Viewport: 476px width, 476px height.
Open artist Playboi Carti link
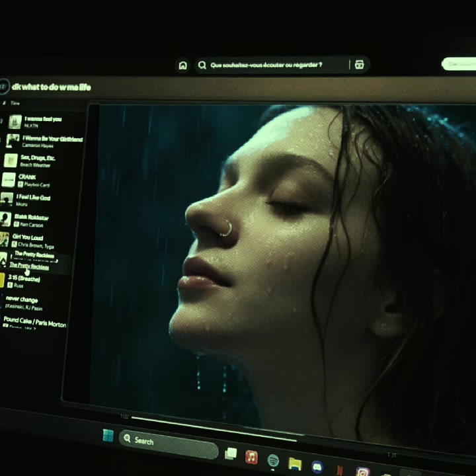(x=37, y=184)
